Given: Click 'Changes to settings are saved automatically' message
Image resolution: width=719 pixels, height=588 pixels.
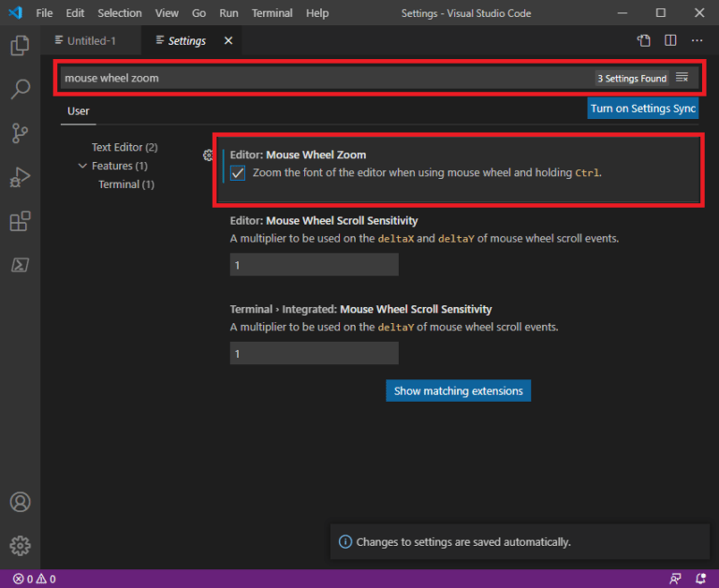Looking at the screenshot, I should pos(463,542).
